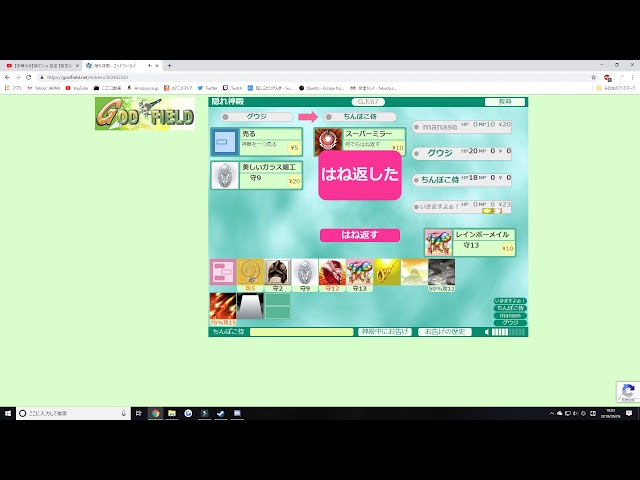
Task: Open Chrome from the taskbar
Action: 156,413
